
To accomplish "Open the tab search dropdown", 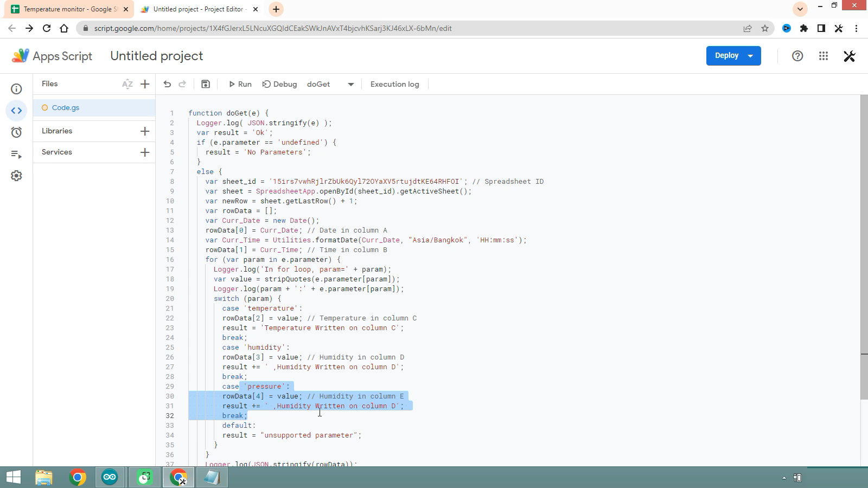I will coord(800,9).
